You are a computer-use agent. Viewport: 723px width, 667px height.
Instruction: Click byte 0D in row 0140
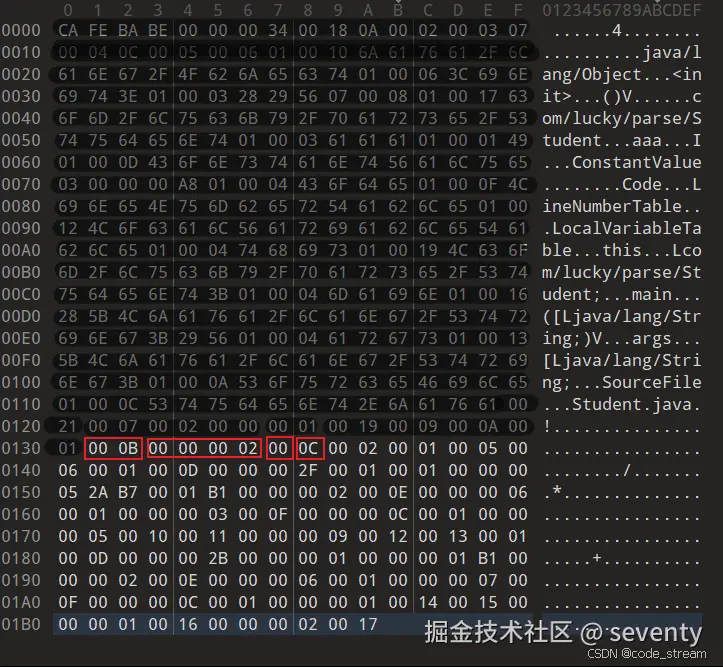188,470
